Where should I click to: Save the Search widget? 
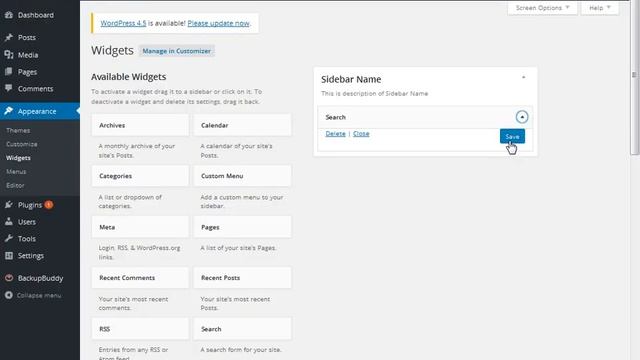[x=512, y=136]
